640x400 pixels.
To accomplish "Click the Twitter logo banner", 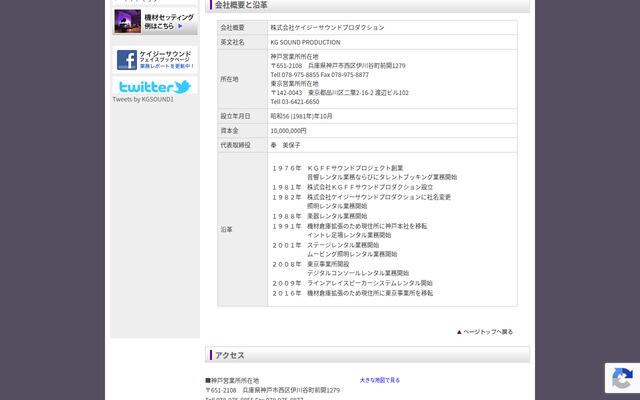I will coord(155,86).
